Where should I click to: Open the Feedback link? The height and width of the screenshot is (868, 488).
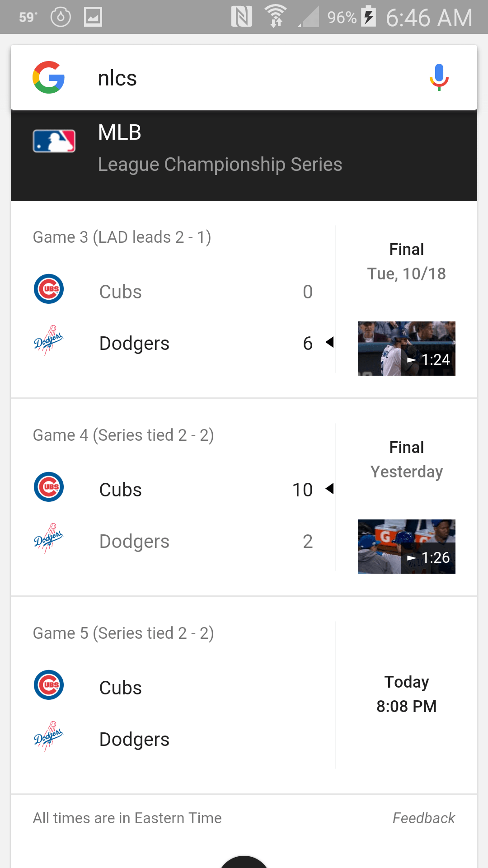(424, 818)
